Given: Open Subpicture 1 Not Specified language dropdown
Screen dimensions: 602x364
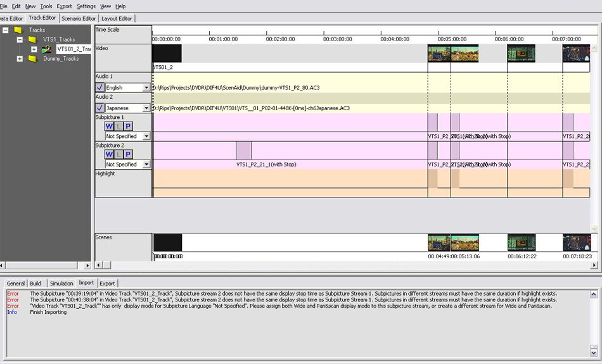Looking at the screenshot, I should [x=146, y=136].
